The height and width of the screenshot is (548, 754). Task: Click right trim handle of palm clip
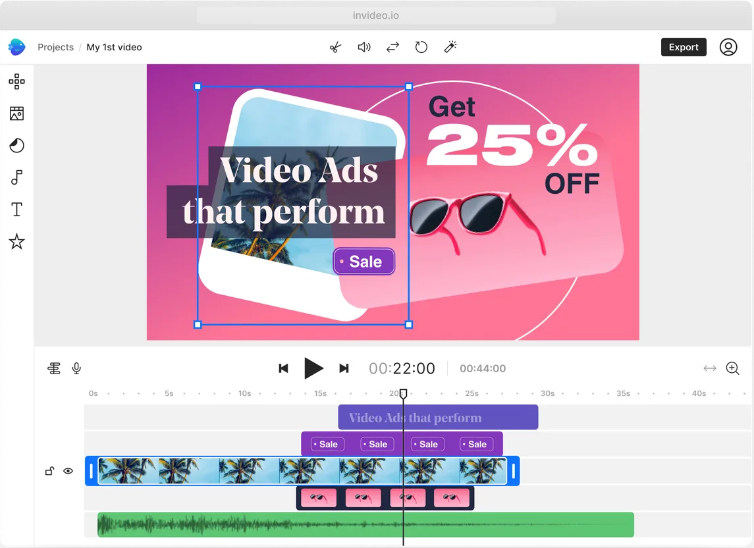click(x=514, y=471)
